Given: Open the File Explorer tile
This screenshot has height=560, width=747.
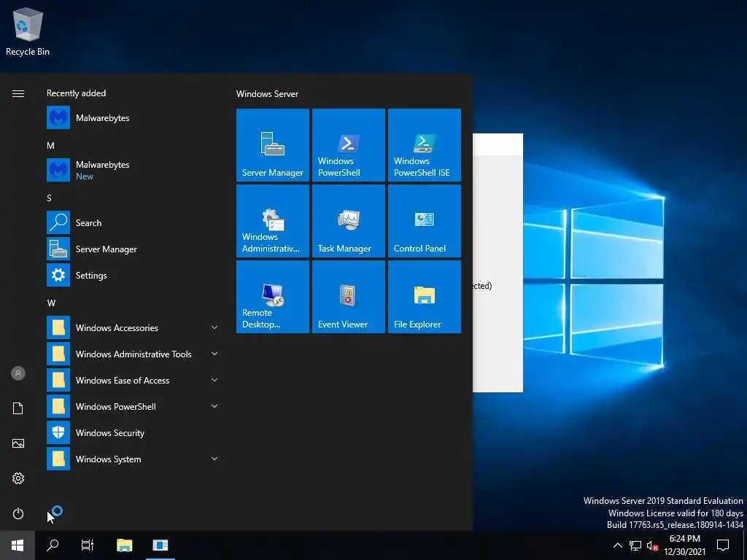Looking at the screenshot, I should (x=424, y=296).
